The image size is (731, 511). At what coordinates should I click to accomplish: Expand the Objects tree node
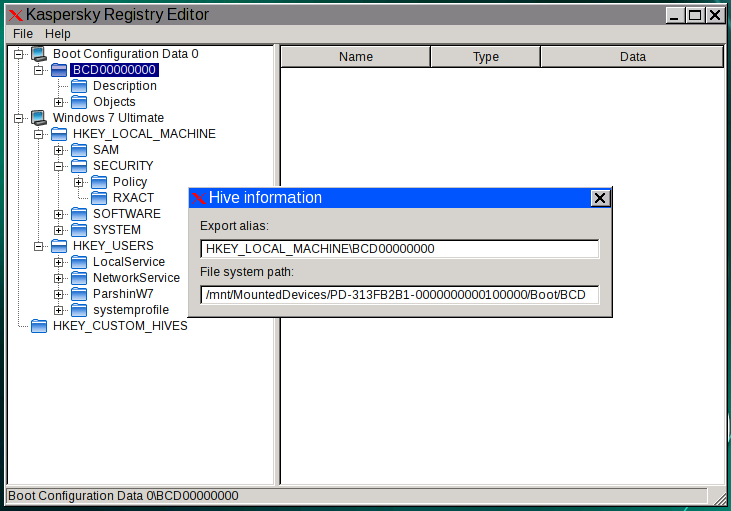pyautogui.click(x=58, y=102)
